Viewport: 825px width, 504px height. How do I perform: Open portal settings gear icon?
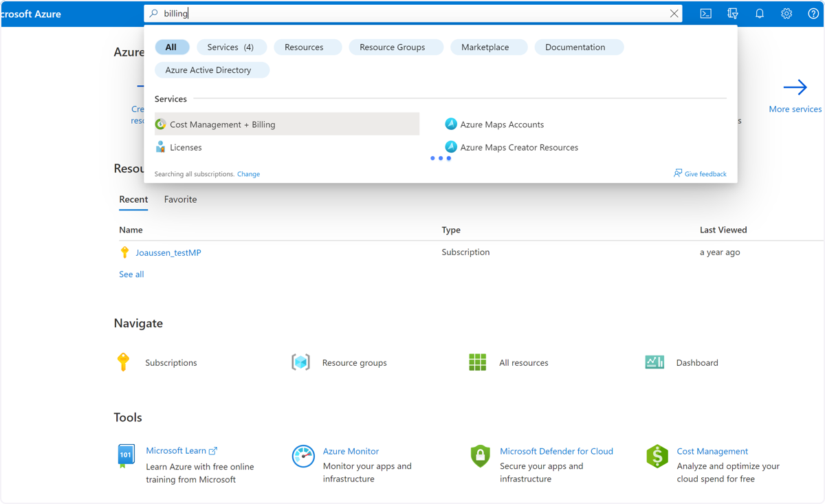click(786, 14)
